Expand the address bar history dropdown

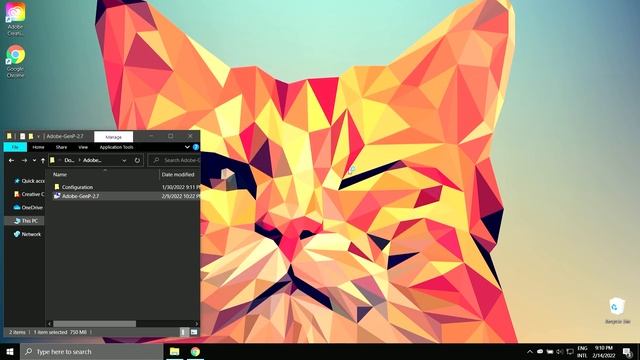pos(124,160)
